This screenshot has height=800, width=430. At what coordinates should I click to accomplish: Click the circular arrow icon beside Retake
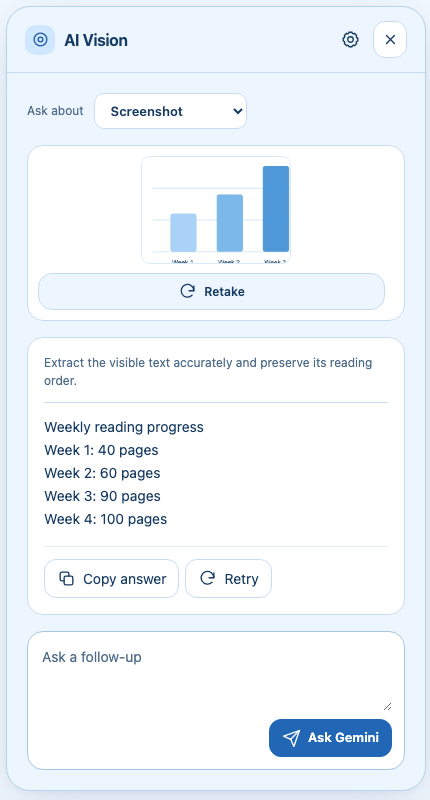click(188, 291)
